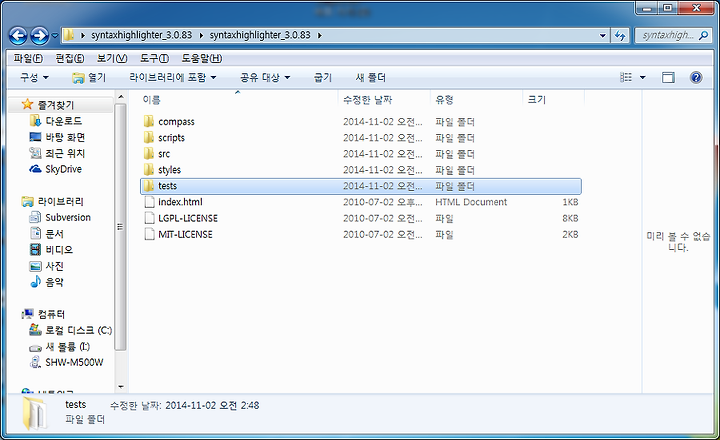The height and width of the screenshot is (440, 720).
Task: Select the src folder icon
Action: pos(148,153)
